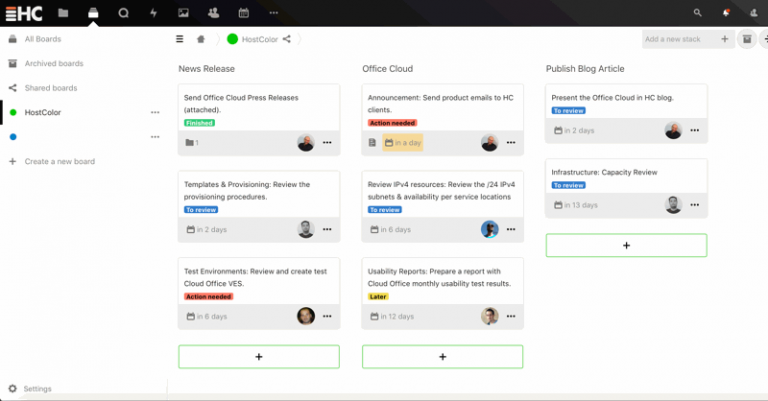
Task: Open menu for Press Releases card
Action: (327, 142)
